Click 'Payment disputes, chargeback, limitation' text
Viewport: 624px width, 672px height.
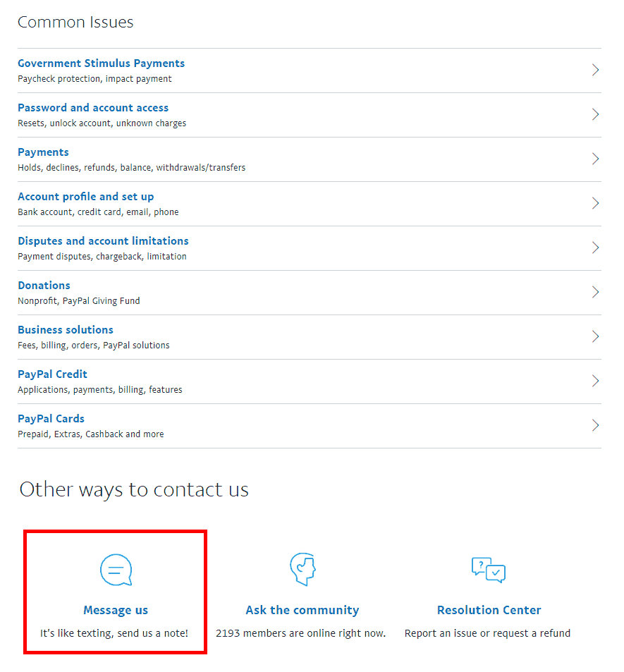(x=102, y=256)
